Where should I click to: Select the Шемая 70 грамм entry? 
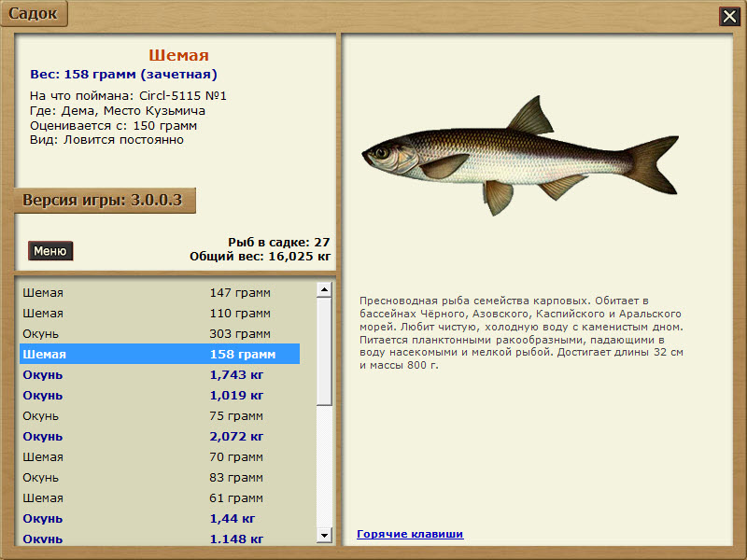(160, 457)
